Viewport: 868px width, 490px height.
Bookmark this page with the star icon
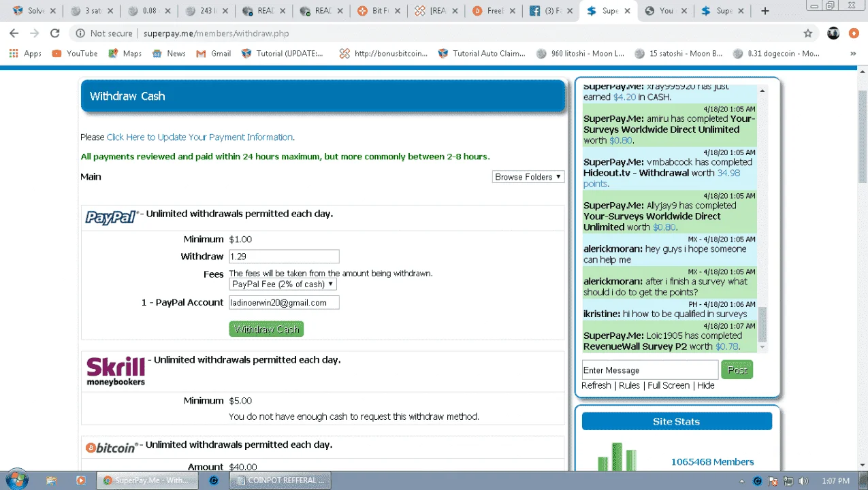(808, 33)
